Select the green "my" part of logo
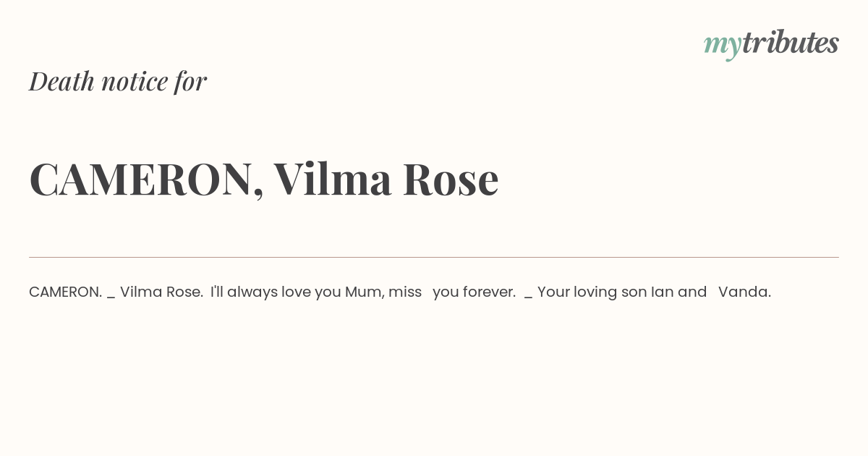The image size is (868, 456). (x=723, y=46)
